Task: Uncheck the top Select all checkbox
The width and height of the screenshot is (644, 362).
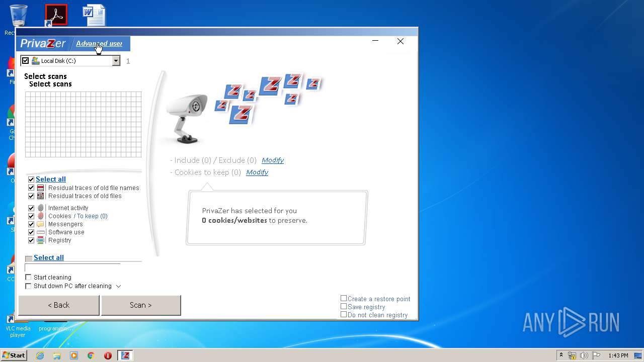Action: pyautogui.click(x=31, y=179)
